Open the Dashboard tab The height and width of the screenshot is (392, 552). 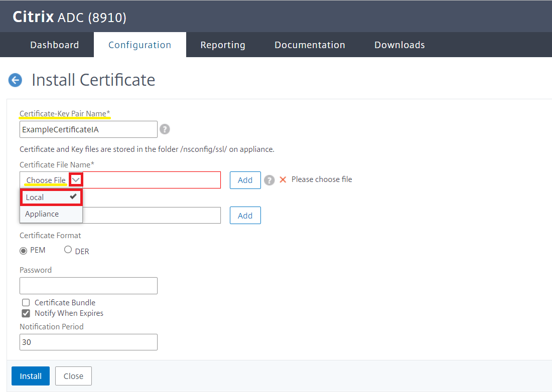tap(55, 45)
